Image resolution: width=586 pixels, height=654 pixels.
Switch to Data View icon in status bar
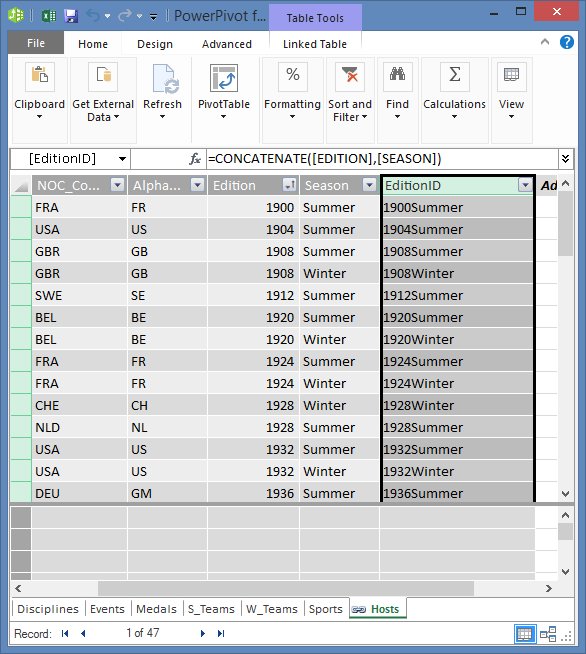click(524, 634)
